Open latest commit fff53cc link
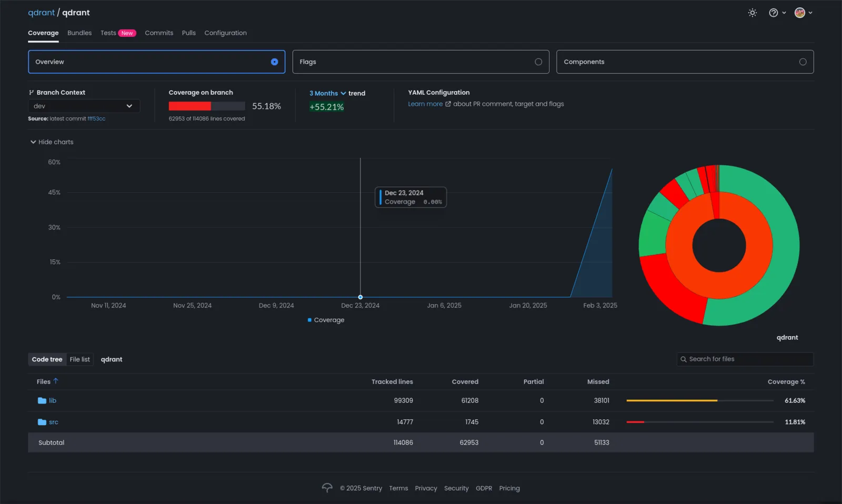Screen dimensions: 842x504 coord(96,119)
